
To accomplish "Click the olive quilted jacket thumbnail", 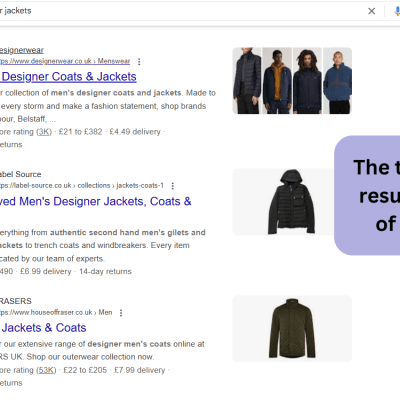I will (292, 329).
